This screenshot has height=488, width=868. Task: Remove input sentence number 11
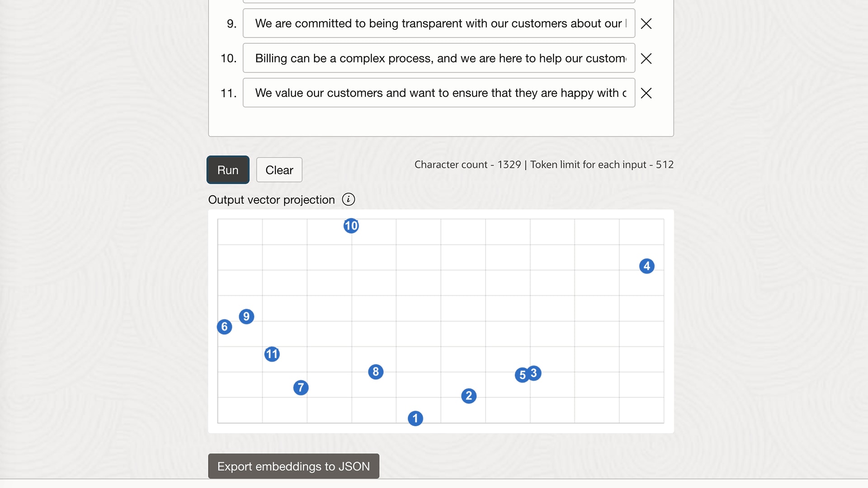[646, 93]
